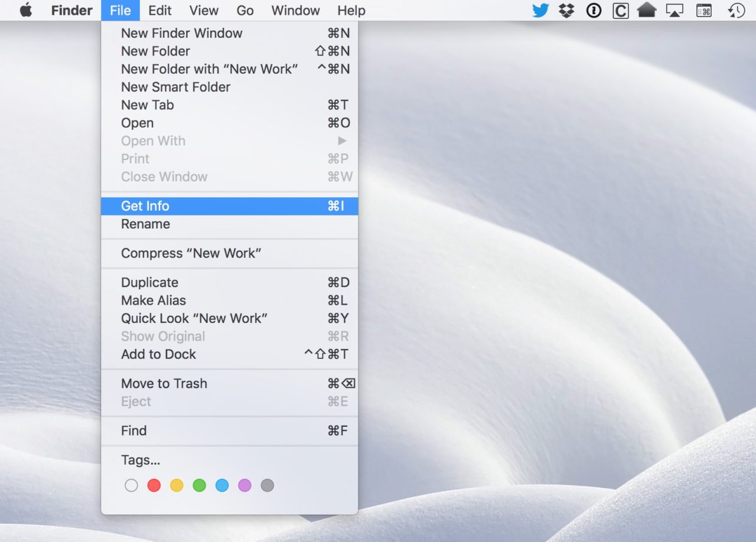Clear tags with the empty circle

coord(131,485)
